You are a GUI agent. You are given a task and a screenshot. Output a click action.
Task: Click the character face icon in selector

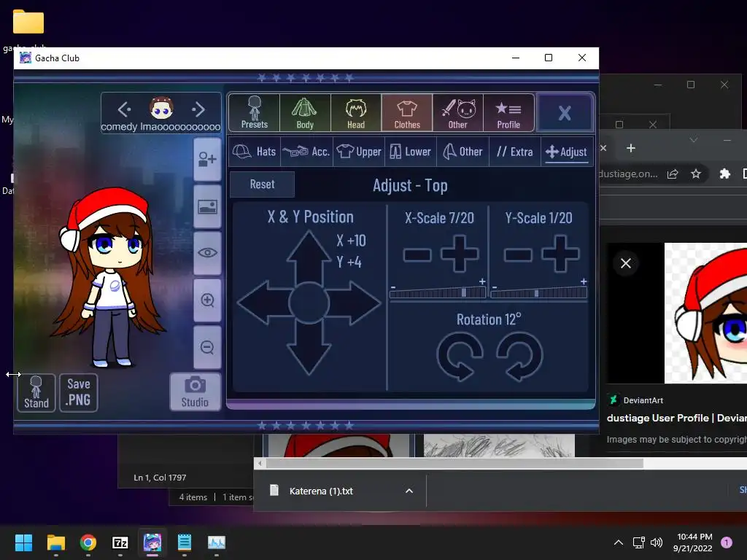(161, 108)
